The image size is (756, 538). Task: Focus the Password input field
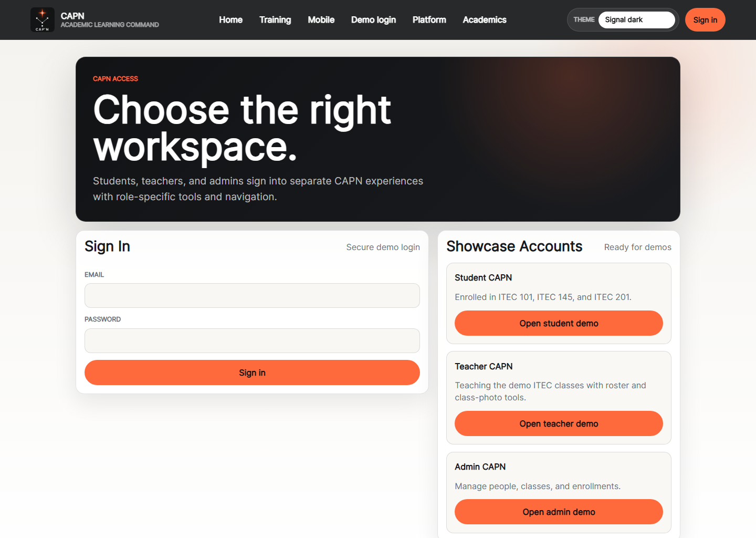[252, 340]
